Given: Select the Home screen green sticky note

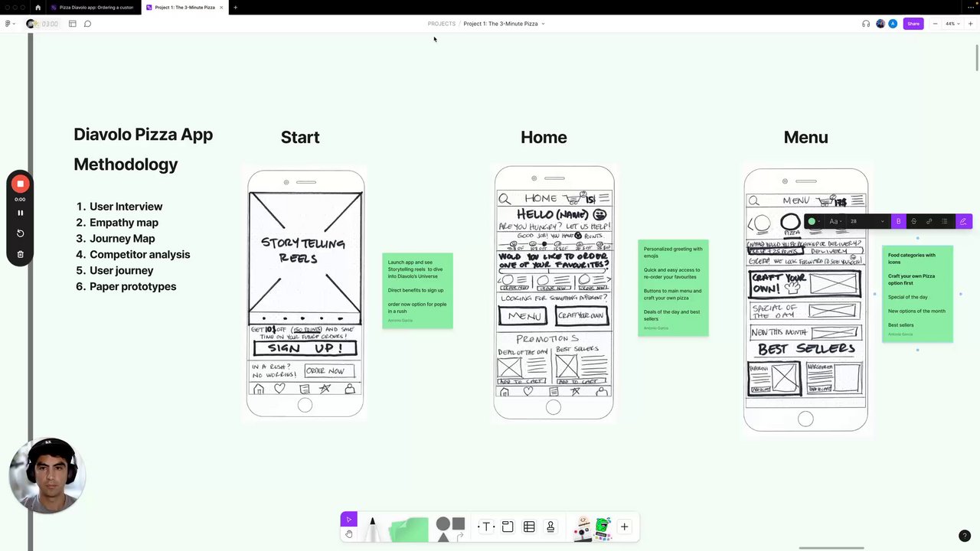Looking at the screenshot, I should pos(673,288).
